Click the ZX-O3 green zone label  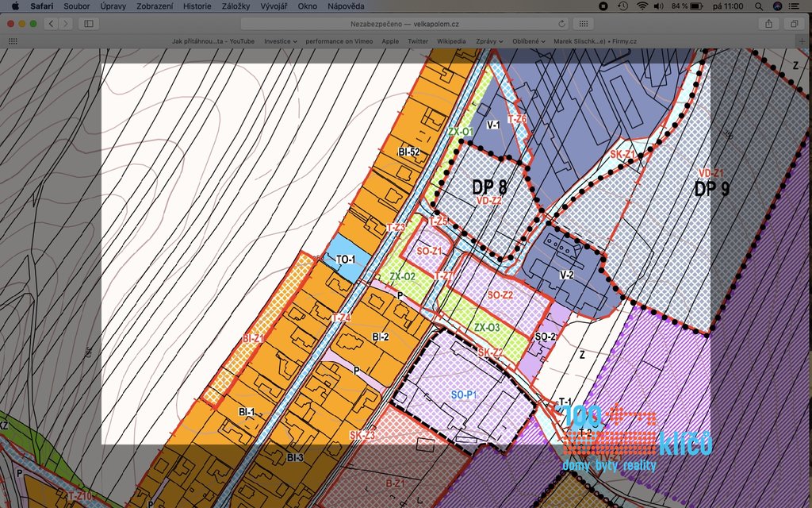(x=487, y=328)
